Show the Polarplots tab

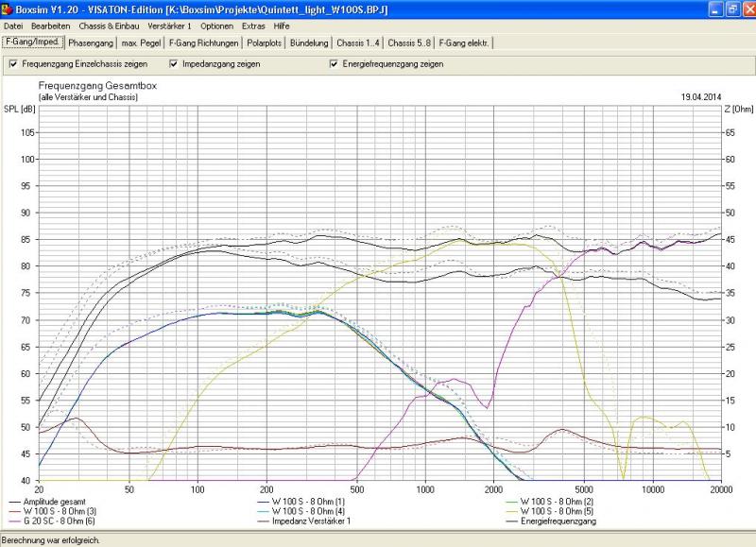click(264, 43)
